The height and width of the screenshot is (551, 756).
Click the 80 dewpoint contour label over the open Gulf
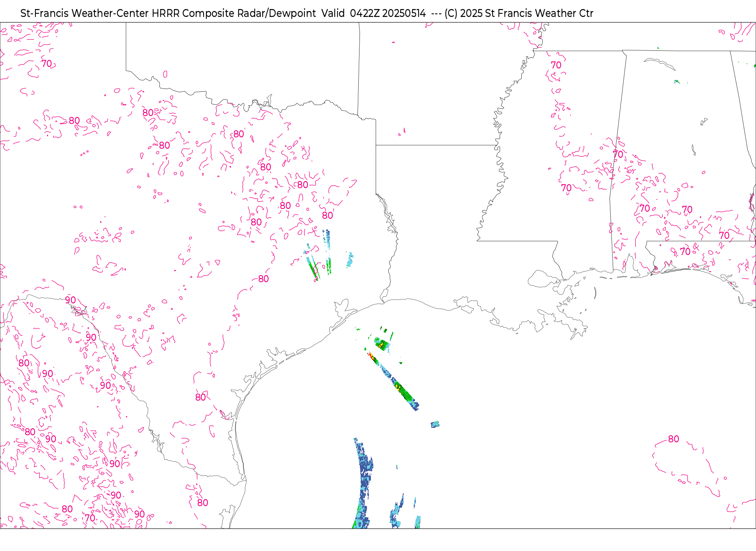673,439
